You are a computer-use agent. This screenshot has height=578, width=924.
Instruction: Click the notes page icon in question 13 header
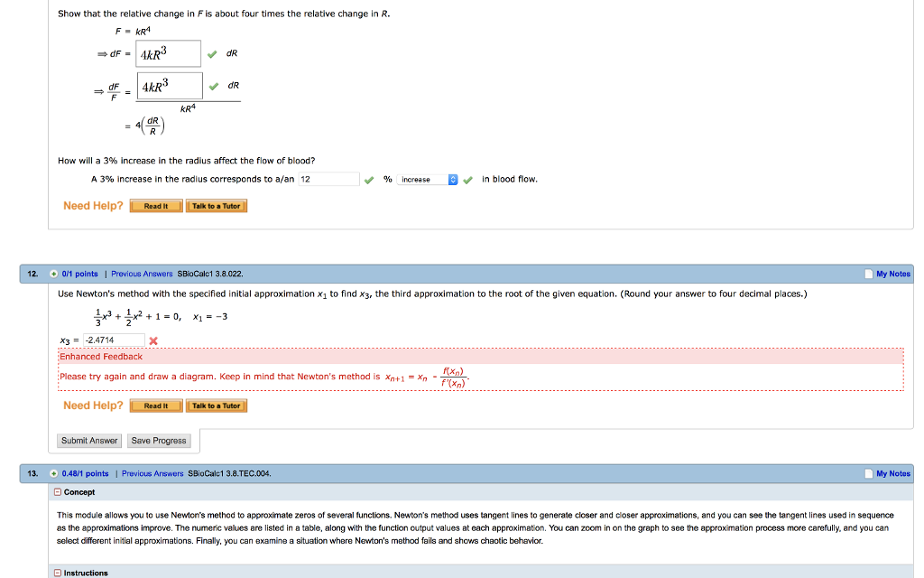click(869, 473)
